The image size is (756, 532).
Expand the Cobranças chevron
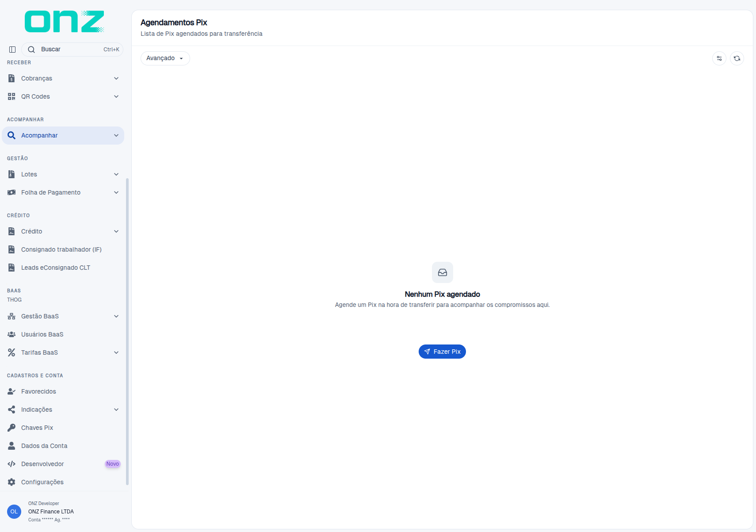tap(116, 78)
